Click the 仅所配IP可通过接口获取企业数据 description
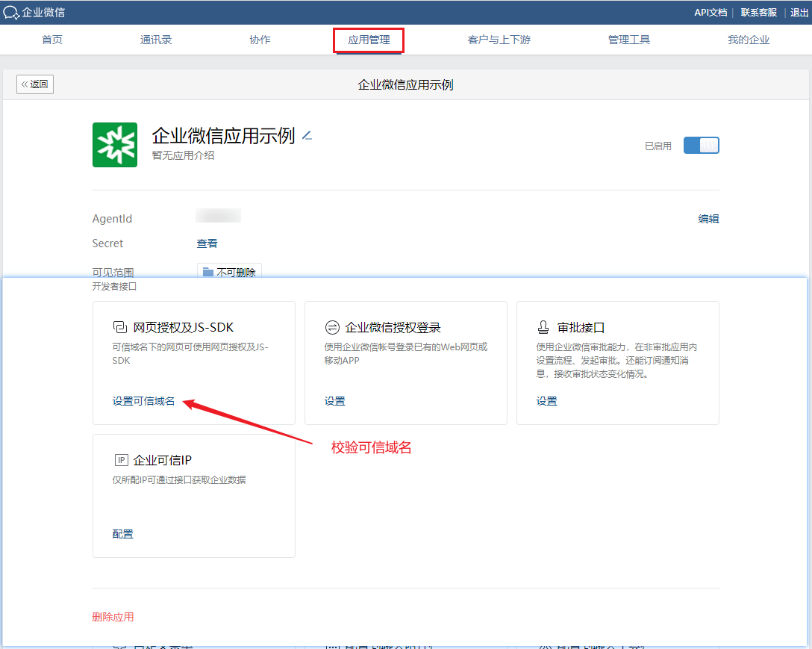 [x=179, y=480]
